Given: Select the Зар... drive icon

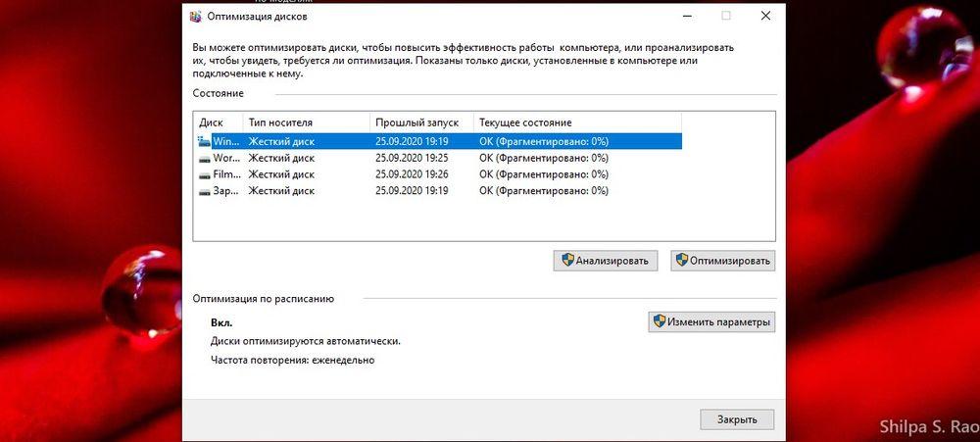Looking at the screenshot, I should [205, 191].
